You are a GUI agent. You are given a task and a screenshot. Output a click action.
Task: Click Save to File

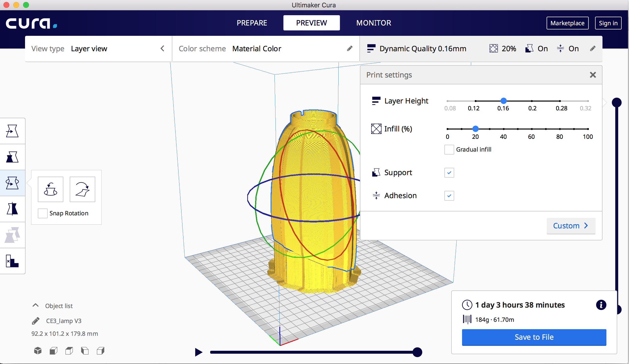tap(534, 337)
